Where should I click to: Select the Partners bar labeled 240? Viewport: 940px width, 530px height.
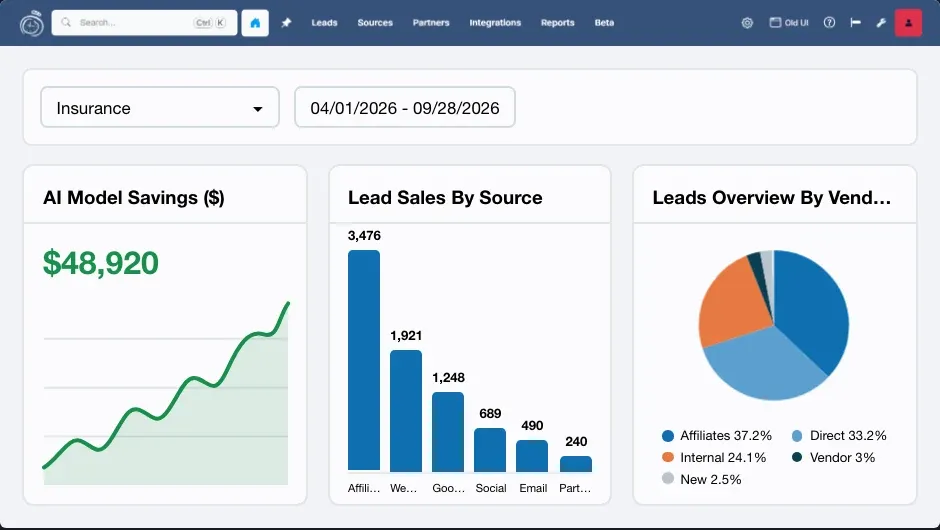[576, 464]
